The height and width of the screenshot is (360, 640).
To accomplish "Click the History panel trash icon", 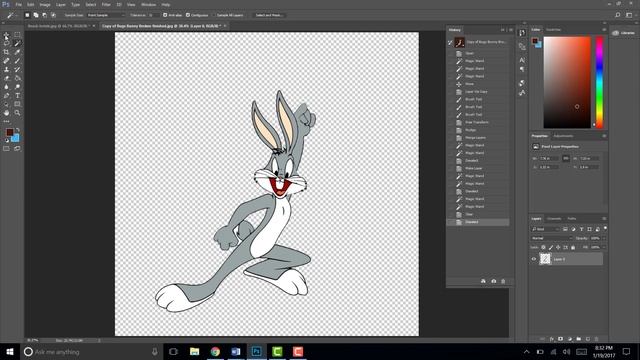I will [503, 281].
